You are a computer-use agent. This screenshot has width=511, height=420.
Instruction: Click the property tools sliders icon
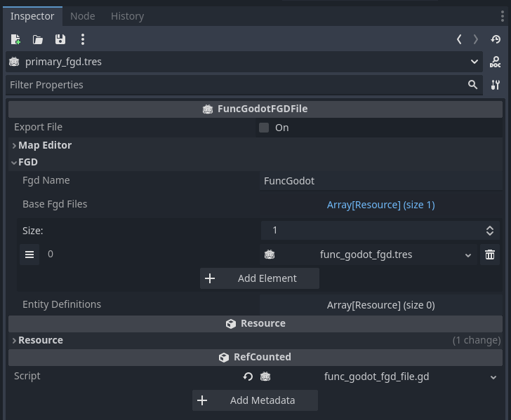496,85
